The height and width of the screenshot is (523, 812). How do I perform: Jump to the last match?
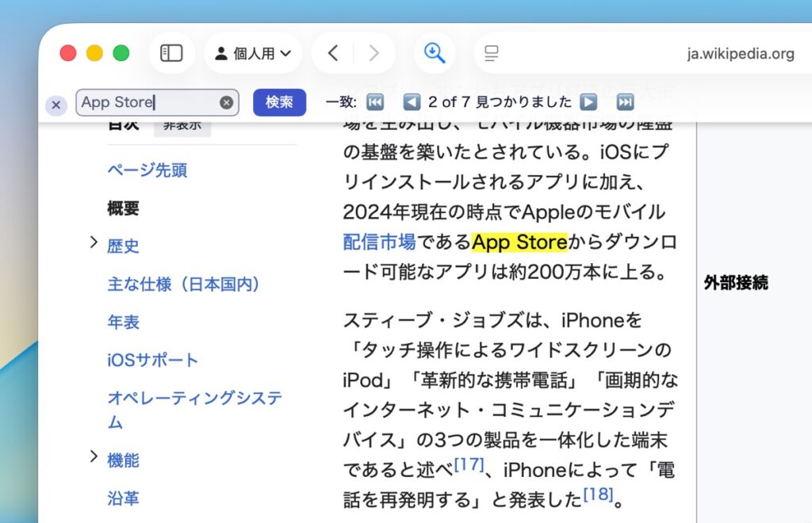click(x=625, y=102)
